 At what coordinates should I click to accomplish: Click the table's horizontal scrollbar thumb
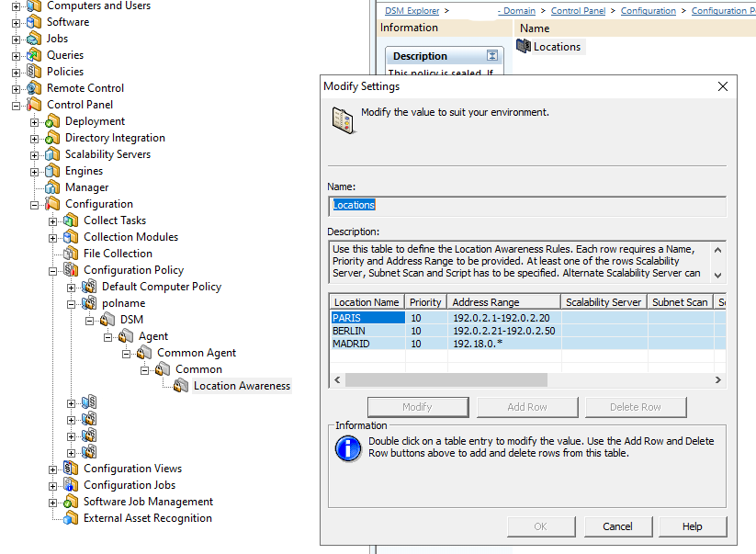point(446,379)
